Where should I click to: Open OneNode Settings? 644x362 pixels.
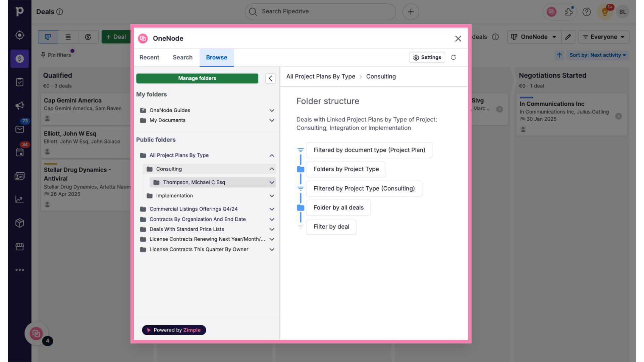(427, 57)
